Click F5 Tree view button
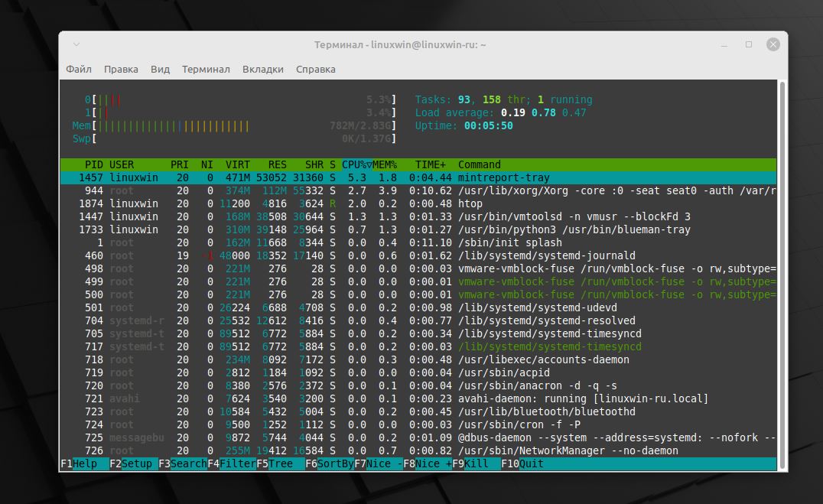 pos(280,464)
